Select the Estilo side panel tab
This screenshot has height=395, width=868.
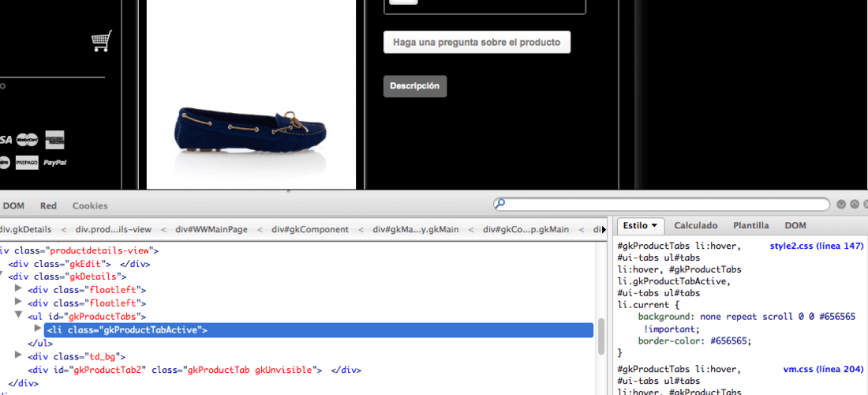coord(639,225)
